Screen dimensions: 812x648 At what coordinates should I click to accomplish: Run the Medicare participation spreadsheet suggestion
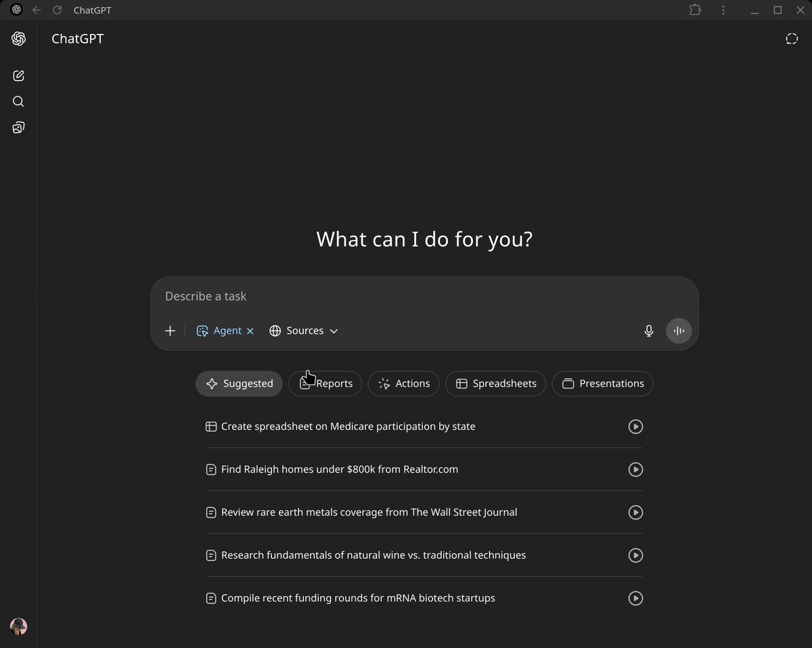pos(635,427)
